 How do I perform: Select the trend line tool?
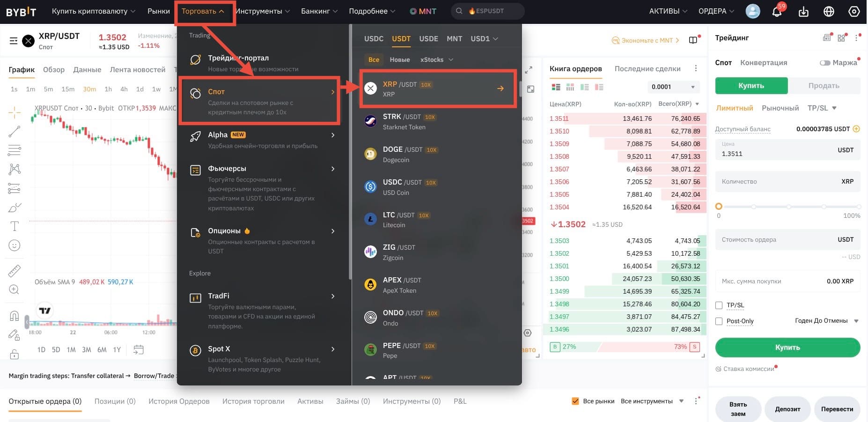pyautogui.click(x=15, y=131)
